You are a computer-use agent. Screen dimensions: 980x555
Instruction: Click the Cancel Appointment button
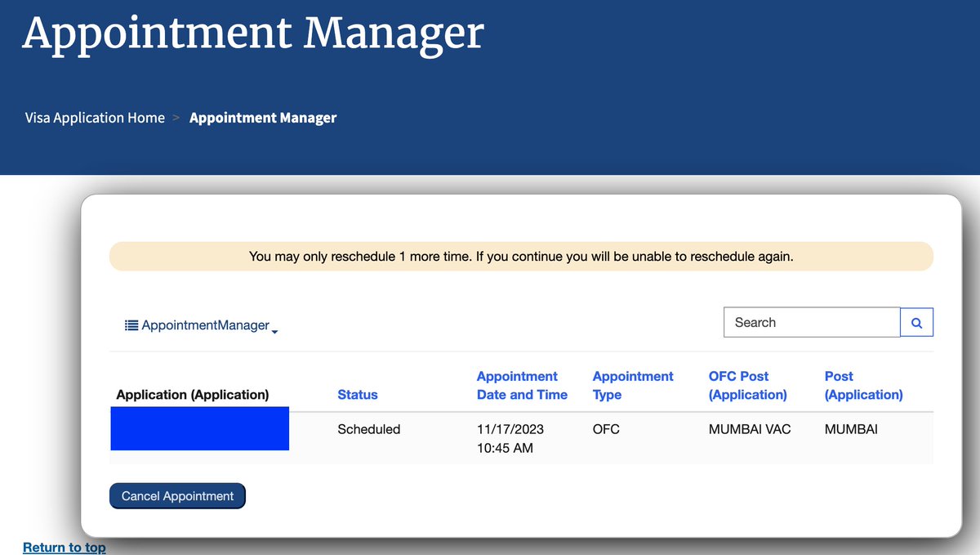[177, 496]
